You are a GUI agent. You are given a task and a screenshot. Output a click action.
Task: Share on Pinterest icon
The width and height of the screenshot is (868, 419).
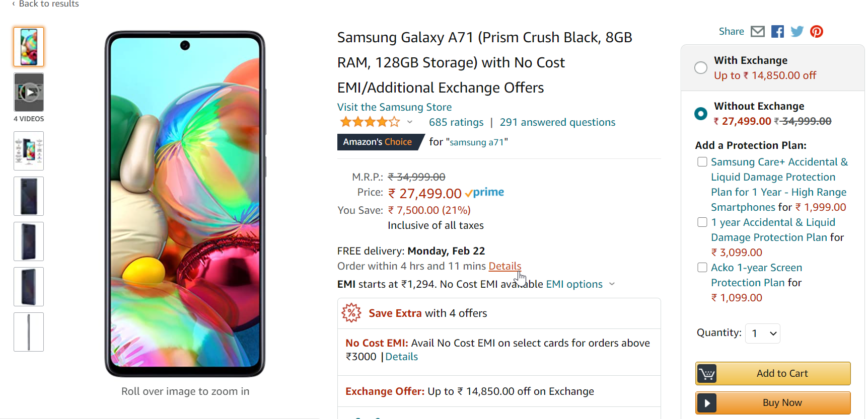click(x=817, y=32)
